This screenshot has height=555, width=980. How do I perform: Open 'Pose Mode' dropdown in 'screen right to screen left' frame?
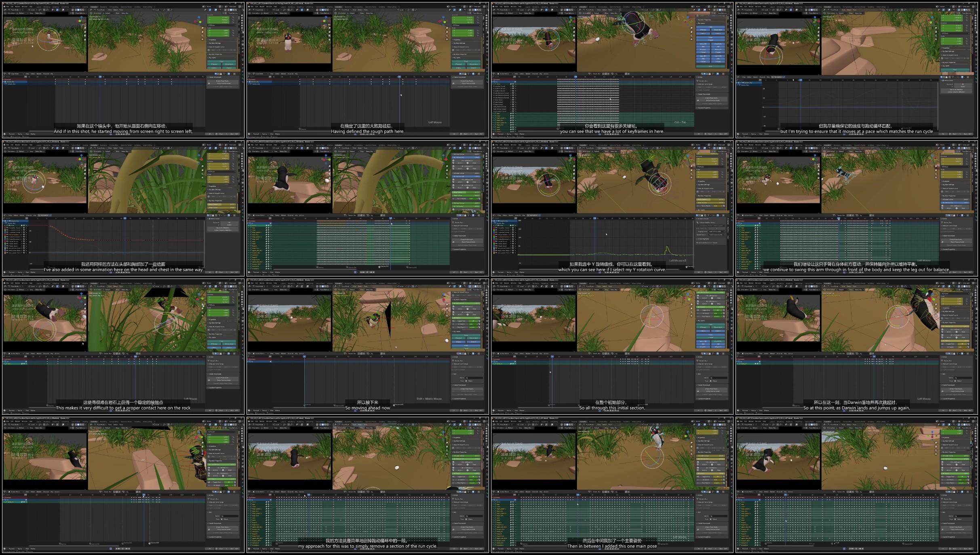(x=15, y=10)
